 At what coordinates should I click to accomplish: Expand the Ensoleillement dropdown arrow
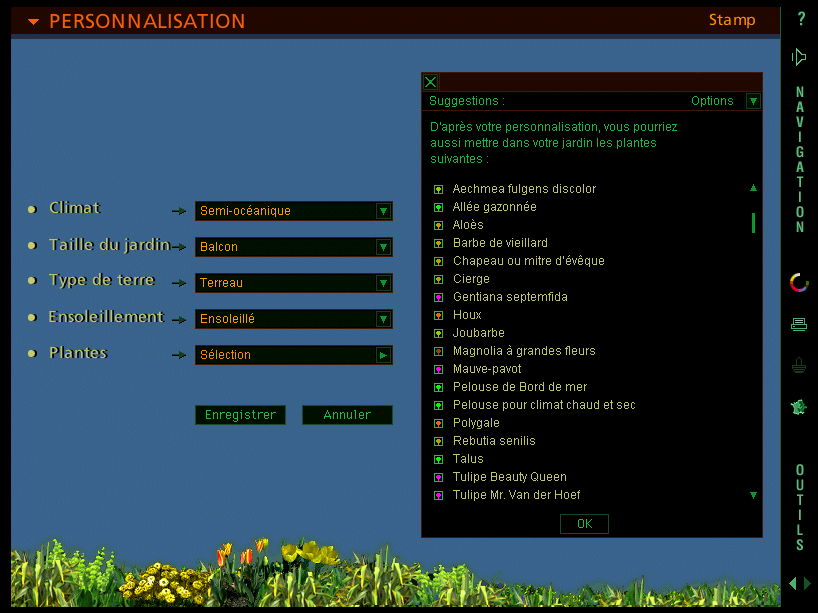click(383, 319)
